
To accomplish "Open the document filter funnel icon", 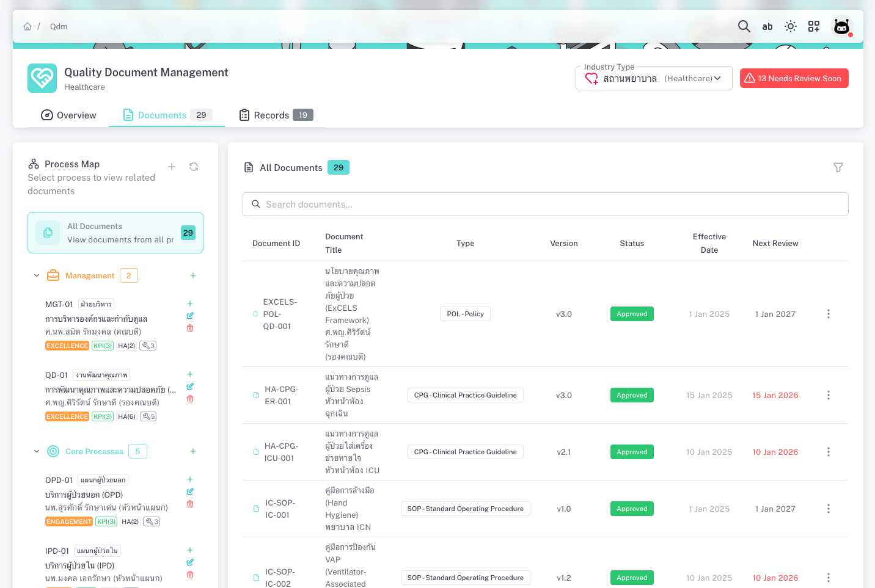I will [838, 167].
